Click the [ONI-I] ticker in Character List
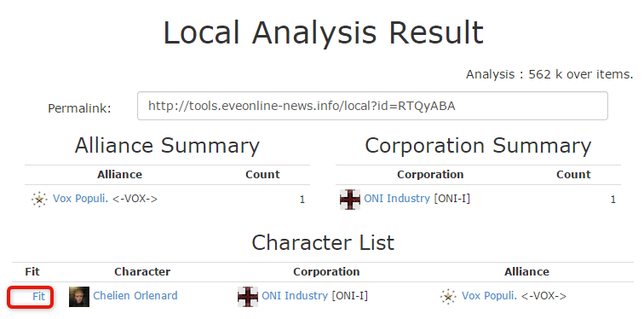644x319 pixels. pos(349,296)
